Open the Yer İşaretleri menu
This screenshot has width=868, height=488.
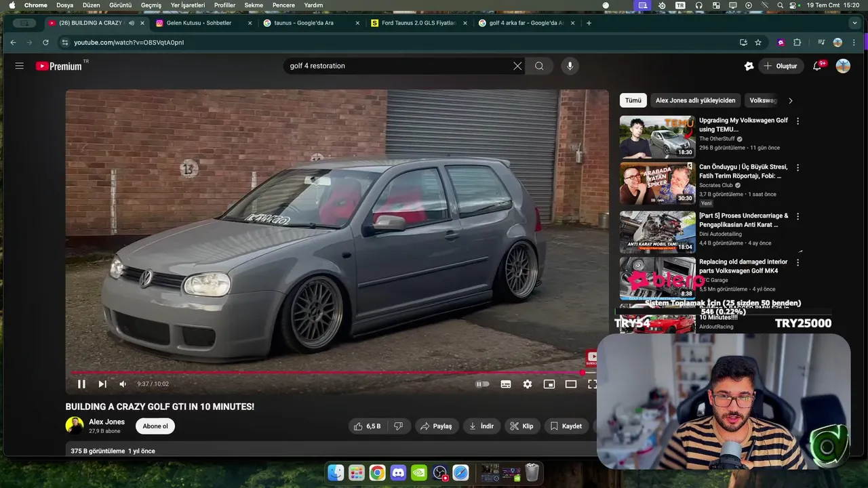(x=188, y=5)
